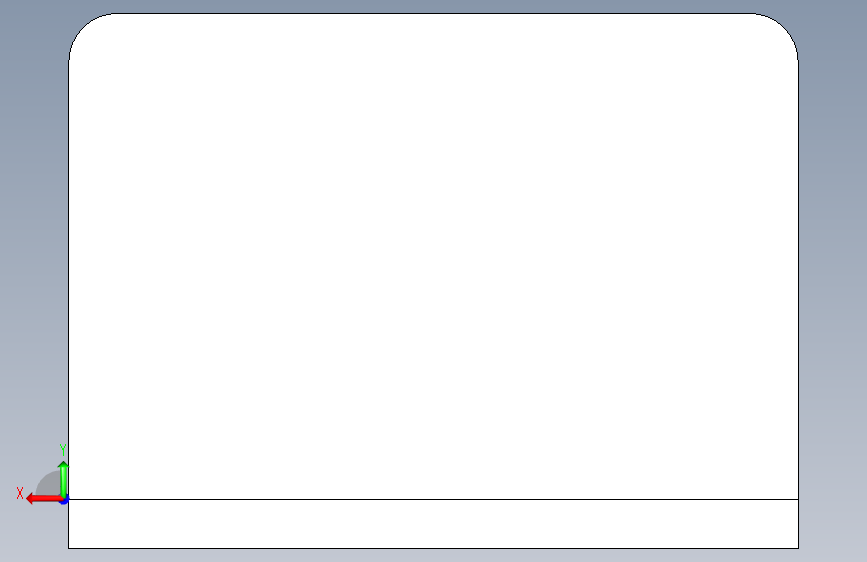Click the red X axis arrow
Screen dimensions: 867x562
pos(44,499)
